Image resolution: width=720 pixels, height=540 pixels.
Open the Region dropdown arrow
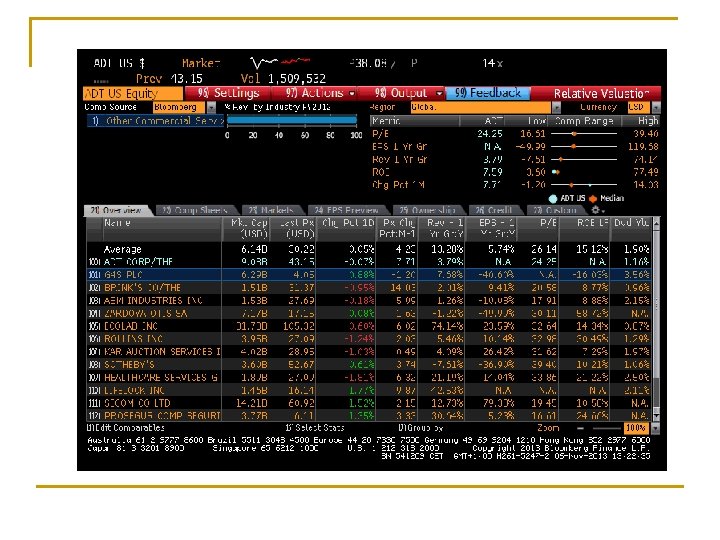556,107
